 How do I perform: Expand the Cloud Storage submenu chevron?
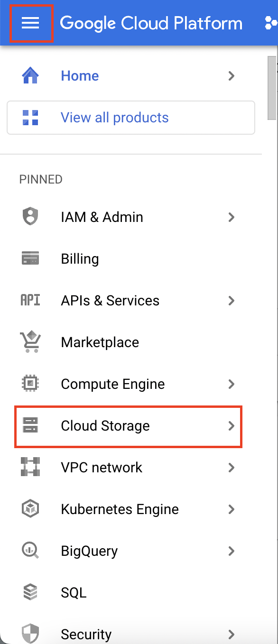click(232, 426)
